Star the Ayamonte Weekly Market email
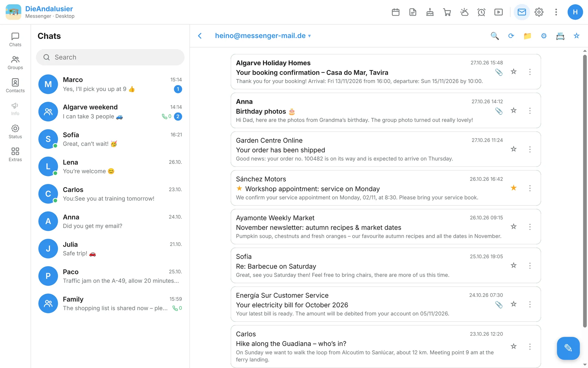The width and height of the screenshot is (588, 368). point(514,226)
